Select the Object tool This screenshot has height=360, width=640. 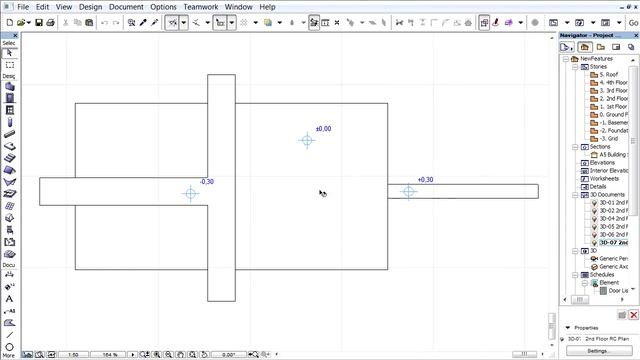(x=9, y=230)
